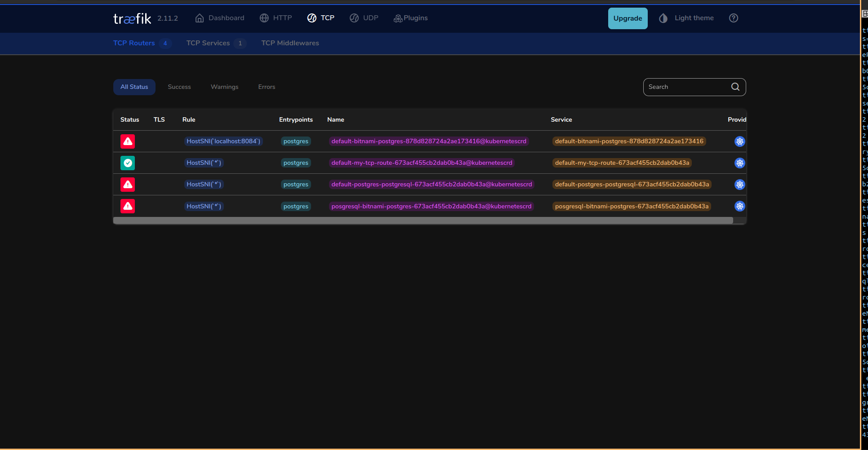
Task: Click the table's horizontal scrollbar
Action: pyautogui.click(x=423, y=221)
